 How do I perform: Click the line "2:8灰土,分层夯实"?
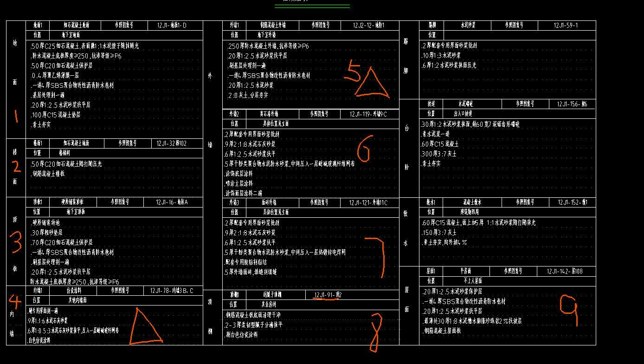point(248,95)
